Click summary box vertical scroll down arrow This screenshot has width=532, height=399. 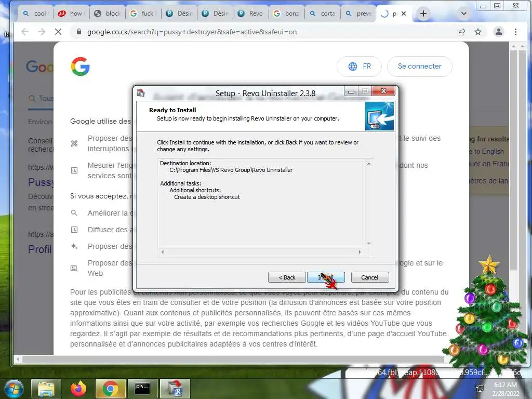[369, 243]
